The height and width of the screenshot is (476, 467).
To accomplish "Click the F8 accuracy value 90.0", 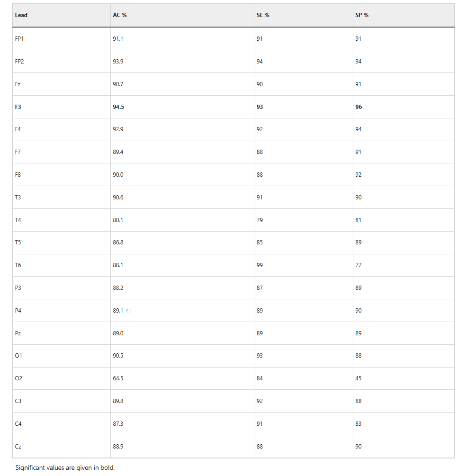I will click(118, 175).
